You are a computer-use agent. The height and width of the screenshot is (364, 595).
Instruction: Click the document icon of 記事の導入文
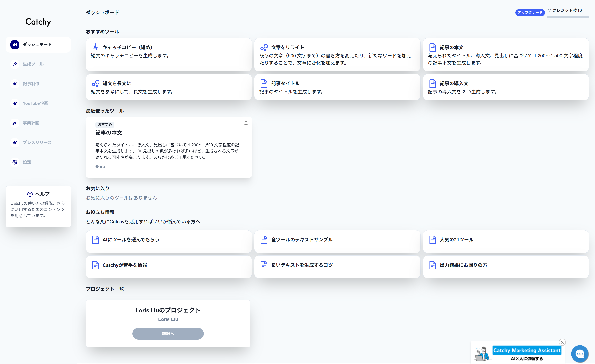click(432, 83)
